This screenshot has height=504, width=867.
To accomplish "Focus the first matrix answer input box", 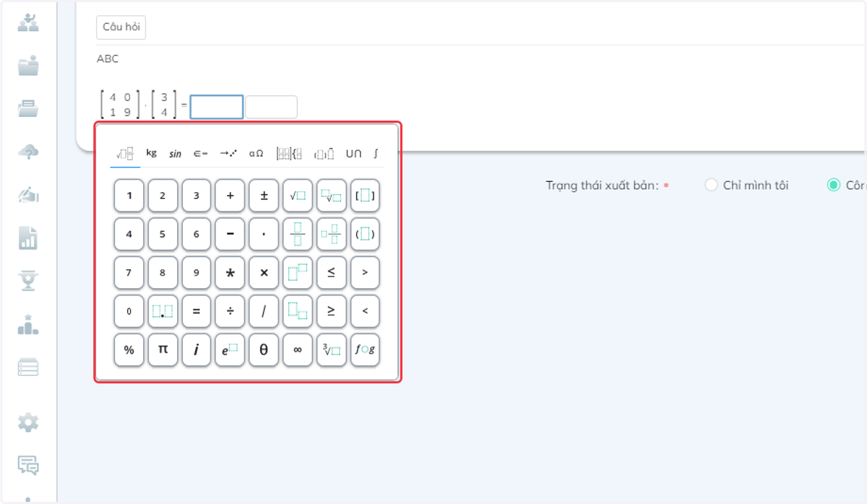I will pyautogui.click(x=217, y=107).
